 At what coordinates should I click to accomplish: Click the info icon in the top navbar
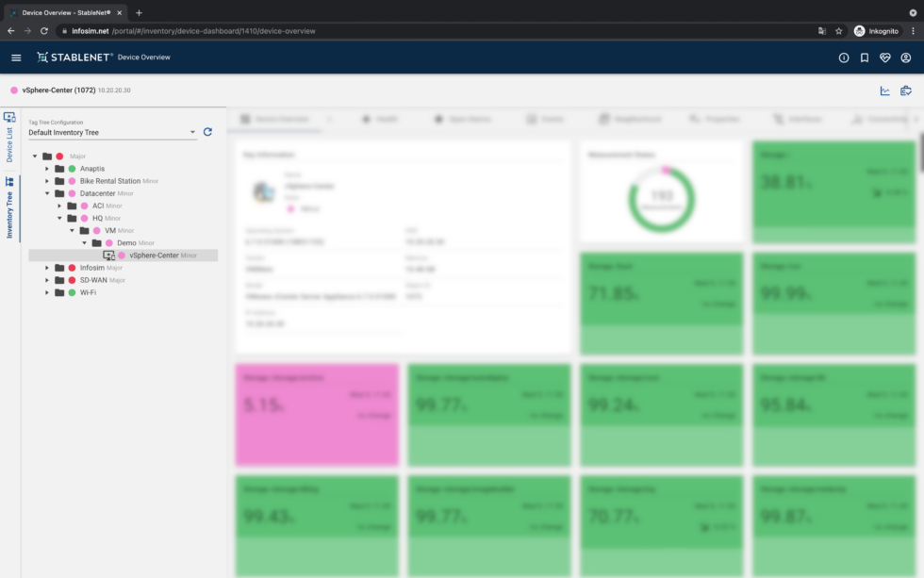pyautogui.click(x=843, y=57)
